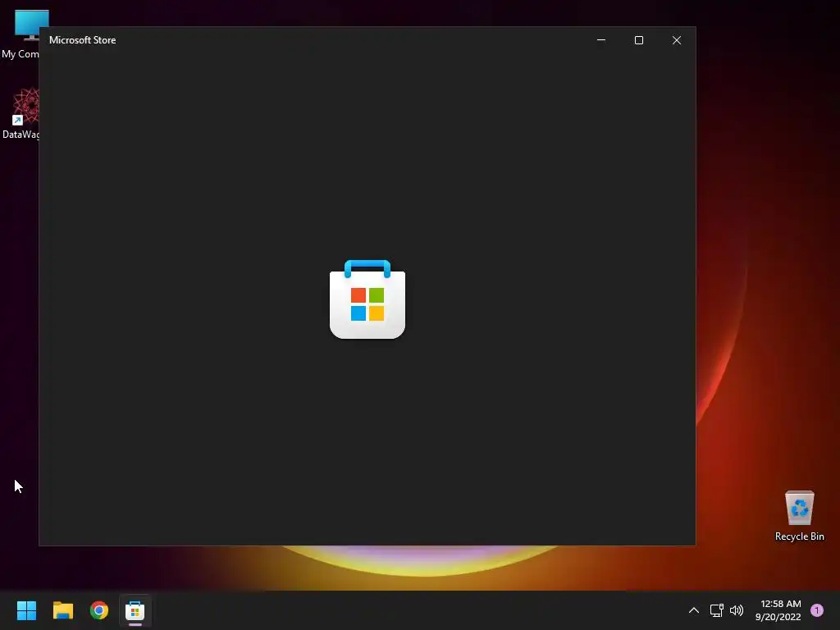Screen dimensions: 840x630
Task: Select the Microsoft Store taskbar icon
Action: (135, 610)
